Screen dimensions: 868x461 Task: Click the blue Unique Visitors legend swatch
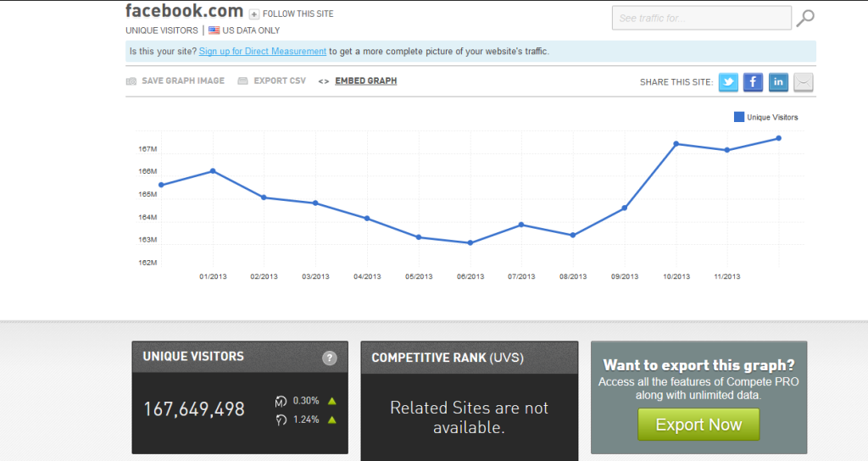[738, 117]
